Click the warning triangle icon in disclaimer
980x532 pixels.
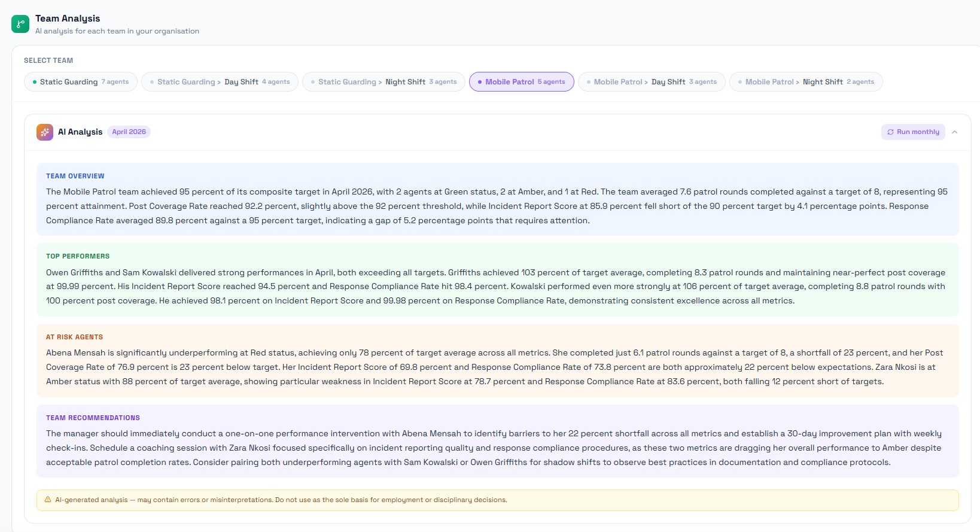[48, 500]
